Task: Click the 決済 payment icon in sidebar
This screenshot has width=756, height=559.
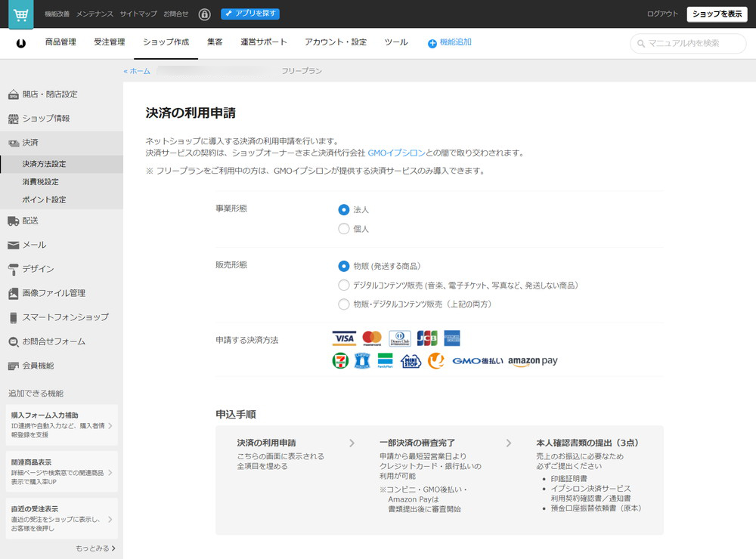Action: click(14, 143)
